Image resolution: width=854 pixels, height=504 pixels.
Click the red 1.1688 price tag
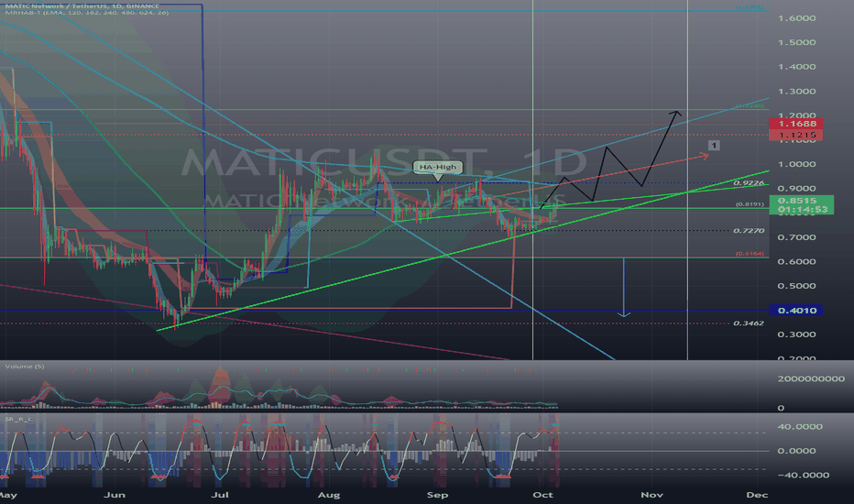[795, 124]
